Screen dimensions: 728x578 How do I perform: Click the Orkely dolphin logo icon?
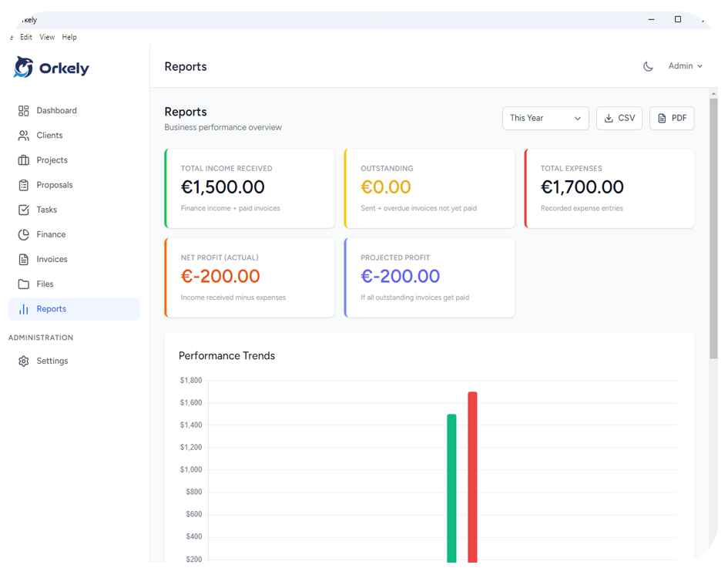tap(24, 67)
